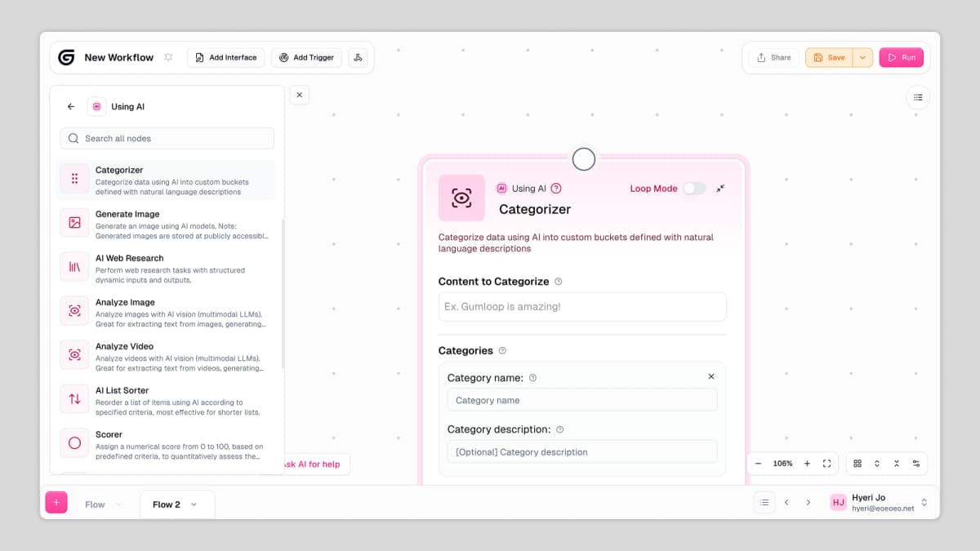The width and height of the screenshot is (980, 551).
Task: Click the Category name input field
Action: click(x=582, y=400)
